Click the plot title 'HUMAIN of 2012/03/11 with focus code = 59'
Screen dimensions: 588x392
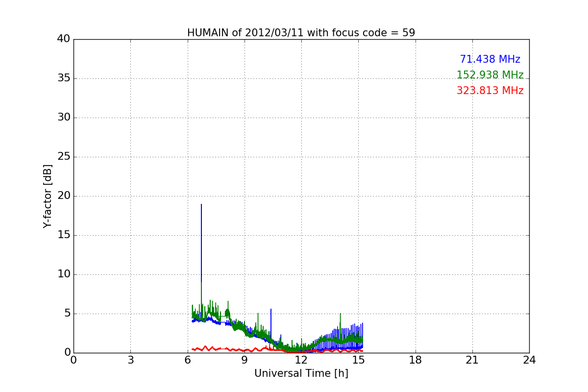[x=301, y=33]
